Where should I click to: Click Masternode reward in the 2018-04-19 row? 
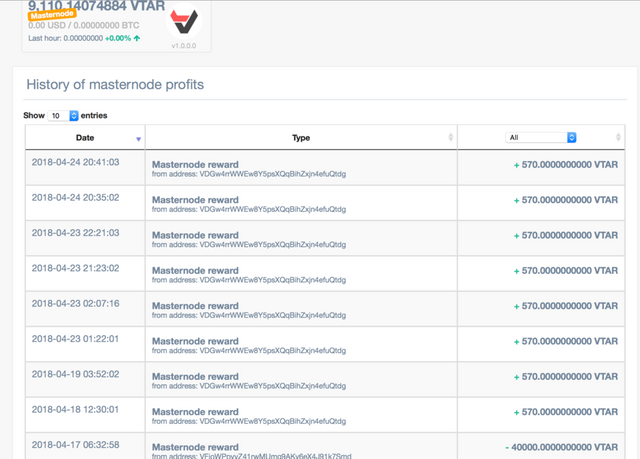click(x=195, y=377)
